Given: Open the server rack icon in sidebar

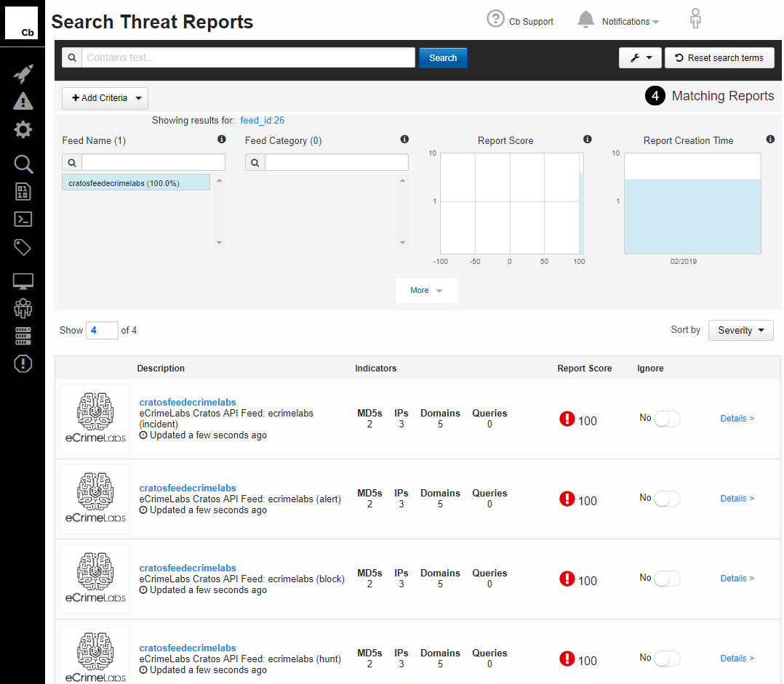Looking at the screenshot, I should click(x=23, y=336).
